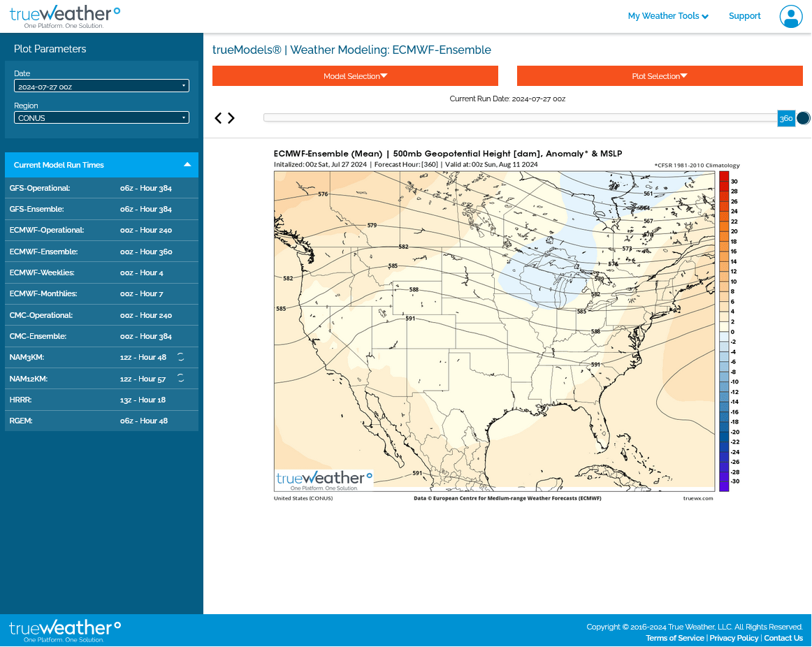Click the Data © ECMWF credit line
The width and height of the screenshot is (812, 647).
click(x=507, y=498)
